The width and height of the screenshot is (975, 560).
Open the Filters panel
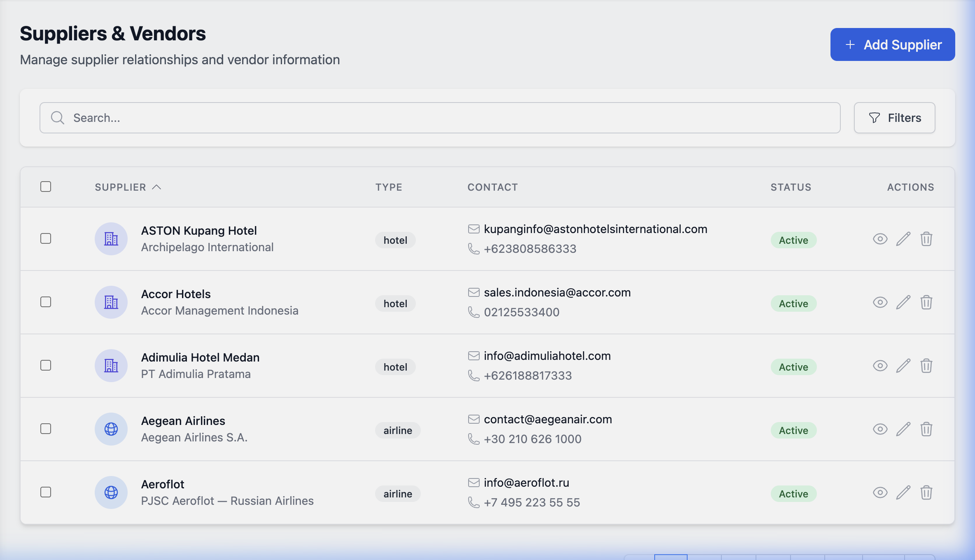pos(894,118)
